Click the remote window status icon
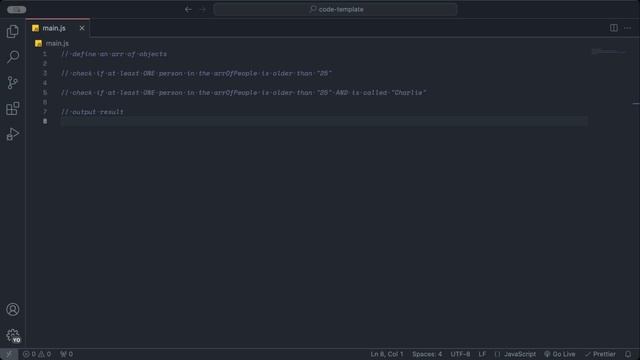The width and height of the screenshot is (640, 360). (9, 354)
